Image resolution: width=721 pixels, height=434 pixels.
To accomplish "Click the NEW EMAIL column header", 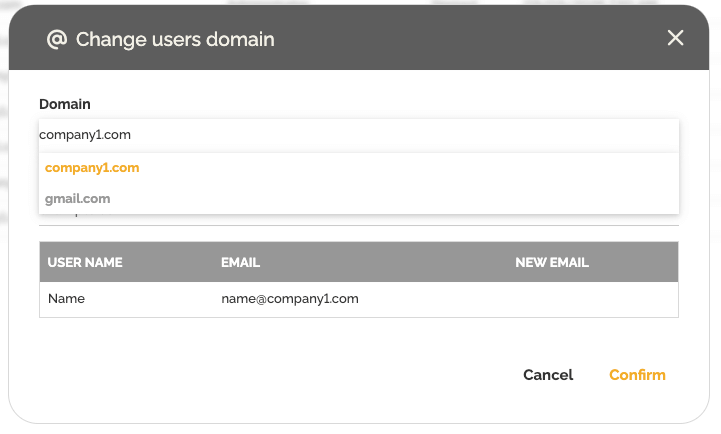I will coord(552,263).
